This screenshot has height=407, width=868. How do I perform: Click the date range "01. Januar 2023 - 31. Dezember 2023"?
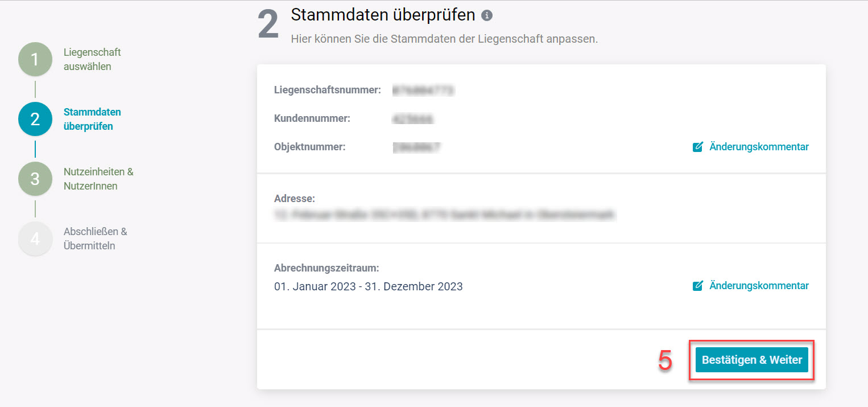point(368,286)
